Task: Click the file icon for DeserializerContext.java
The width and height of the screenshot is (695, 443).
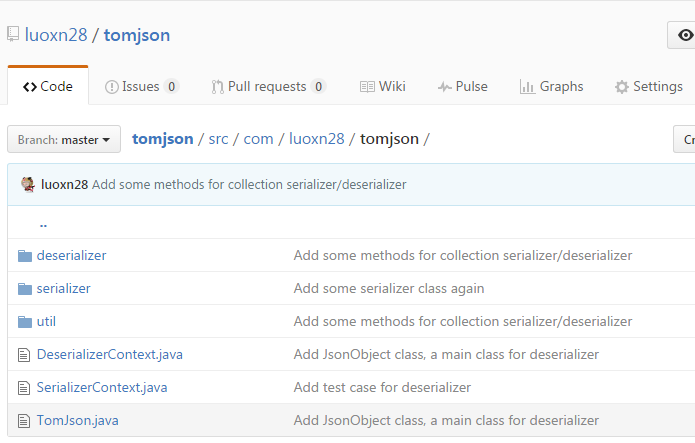Action: point(24,355)
